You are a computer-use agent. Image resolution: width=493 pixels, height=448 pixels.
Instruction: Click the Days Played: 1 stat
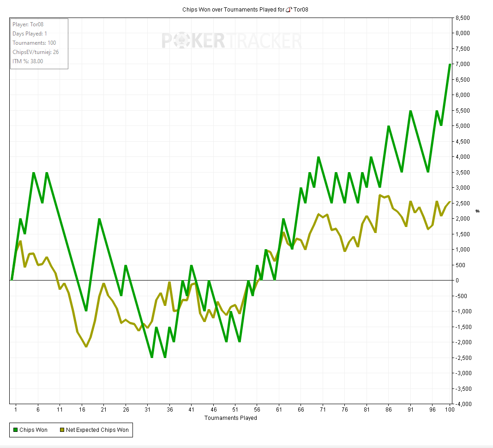(30, 34)
